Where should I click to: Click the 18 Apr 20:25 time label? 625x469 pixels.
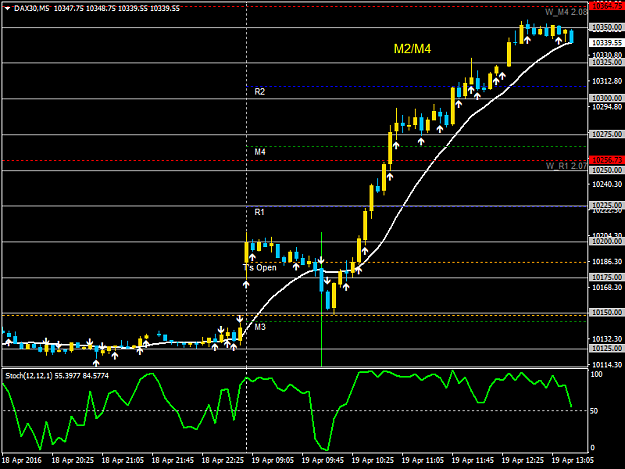click(73, 460)
